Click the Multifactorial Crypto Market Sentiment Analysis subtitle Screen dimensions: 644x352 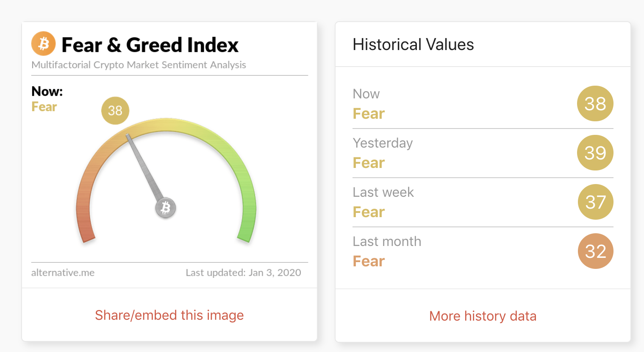[139, 65]
